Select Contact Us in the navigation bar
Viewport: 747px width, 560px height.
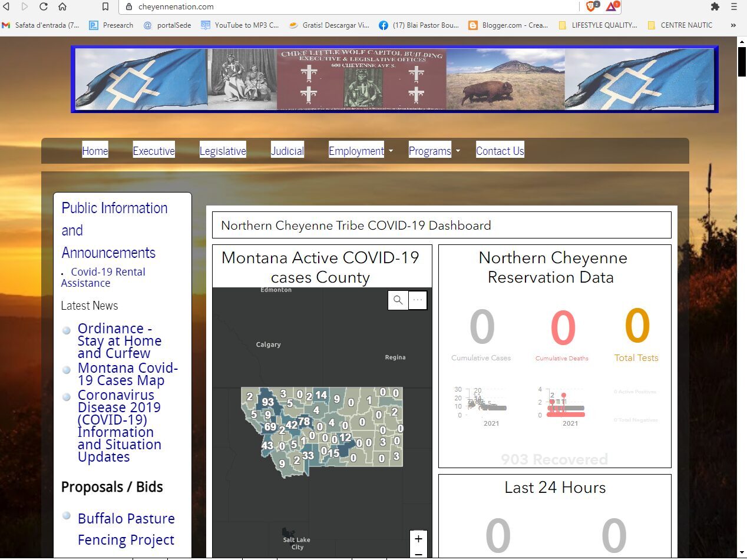coord(500,151)
